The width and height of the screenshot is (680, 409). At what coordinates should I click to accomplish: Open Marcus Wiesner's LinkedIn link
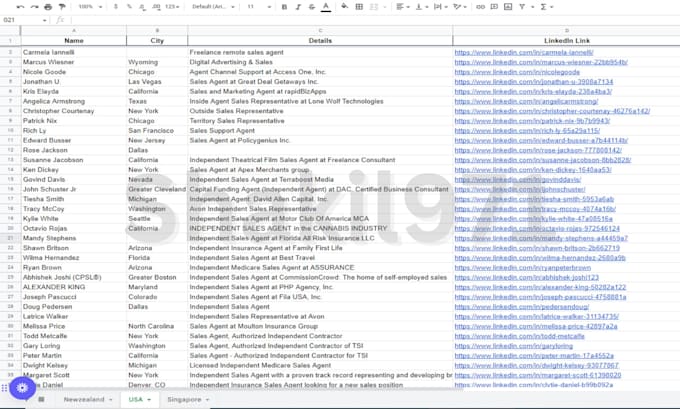tap(541, 62)
